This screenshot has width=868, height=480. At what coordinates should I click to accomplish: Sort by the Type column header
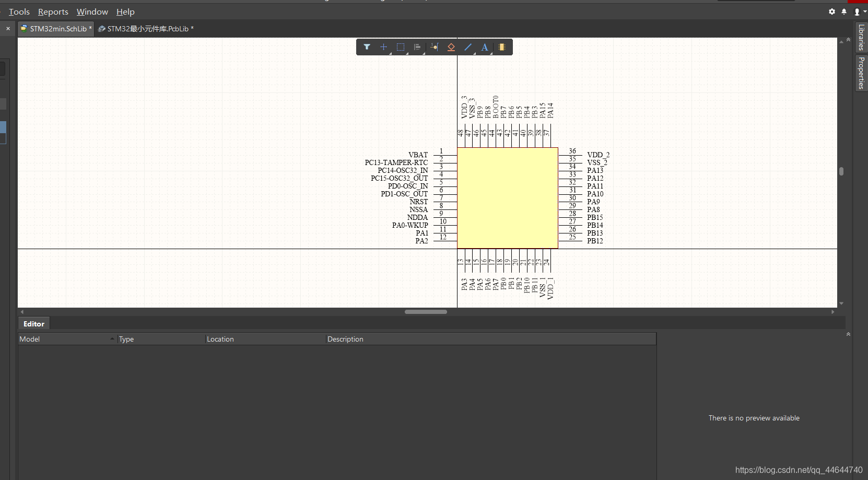pyautogui.click(x=161, y=339)
